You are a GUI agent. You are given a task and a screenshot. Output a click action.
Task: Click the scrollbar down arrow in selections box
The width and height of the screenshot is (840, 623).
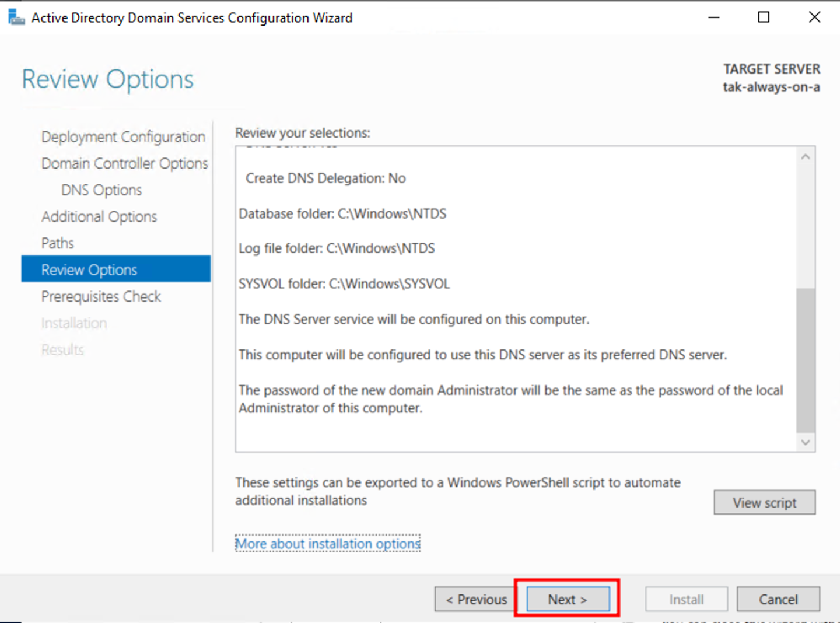click(x=806, y=442)
